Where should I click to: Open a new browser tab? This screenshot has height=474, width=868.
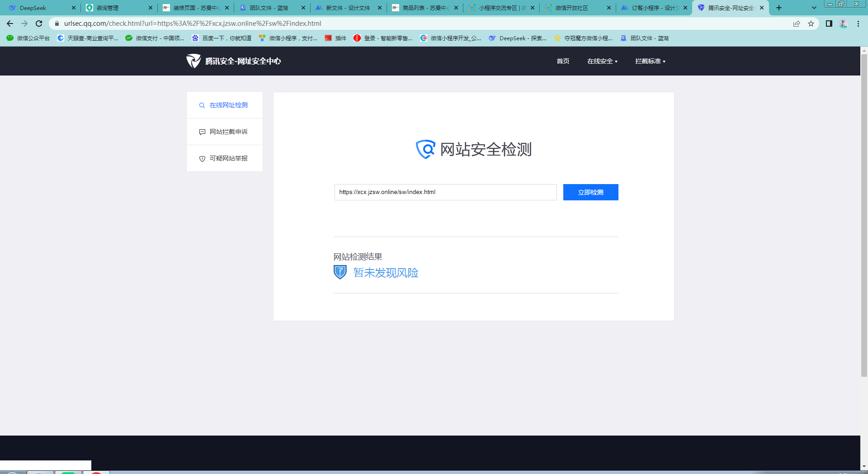click(x=779, y=8)
